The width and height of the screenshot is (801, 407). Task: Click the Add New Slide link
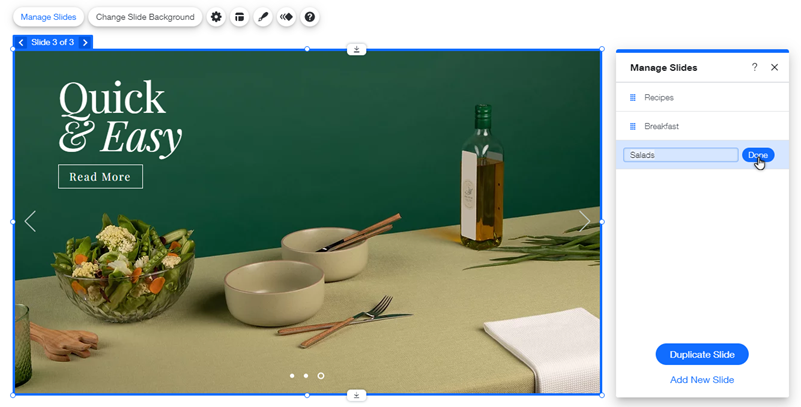point(702,380)
